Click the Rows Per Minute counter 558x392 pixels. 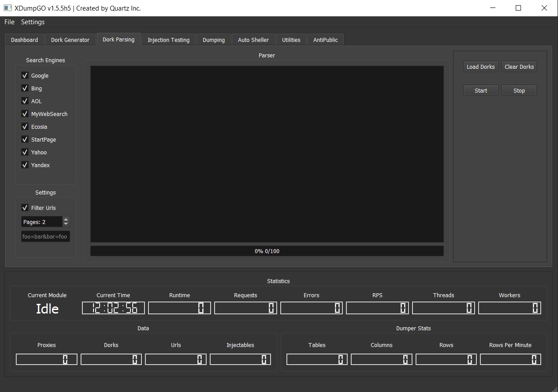[510, 359]
